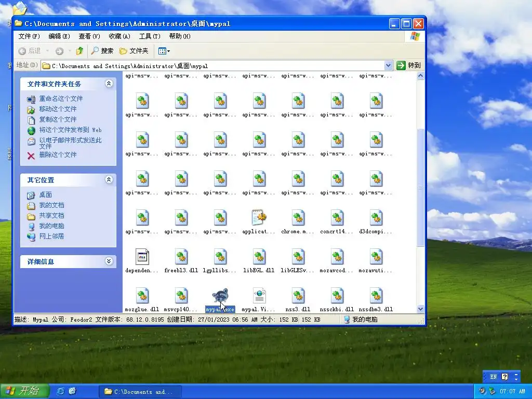Open the 查看(V) menu

[x=89, y=36]
